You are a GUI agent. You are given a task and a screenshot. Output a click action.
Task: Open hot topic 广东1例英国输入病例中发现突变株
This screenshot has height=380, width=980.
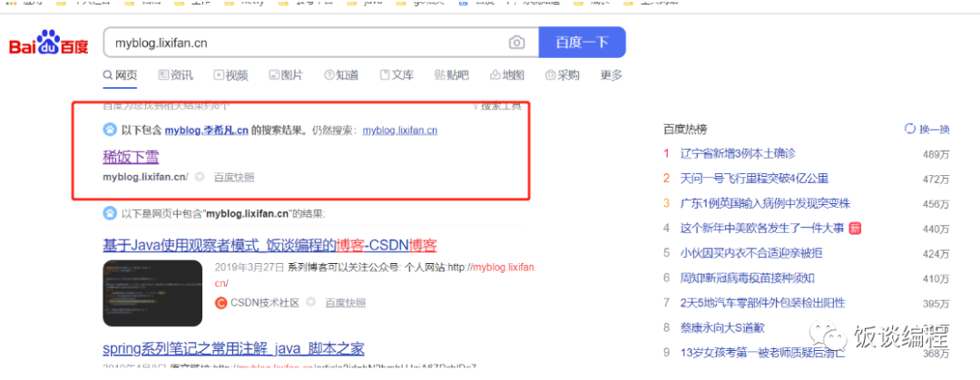point(765,204)
